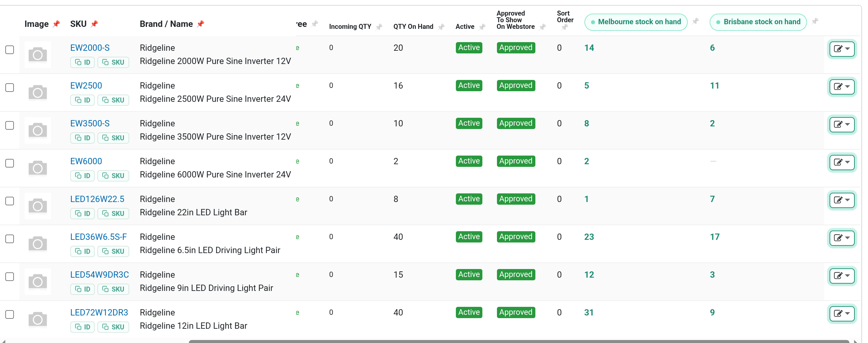Open the LED54W9DR3C product link
The image size is (868, 343).
point(99,275)
